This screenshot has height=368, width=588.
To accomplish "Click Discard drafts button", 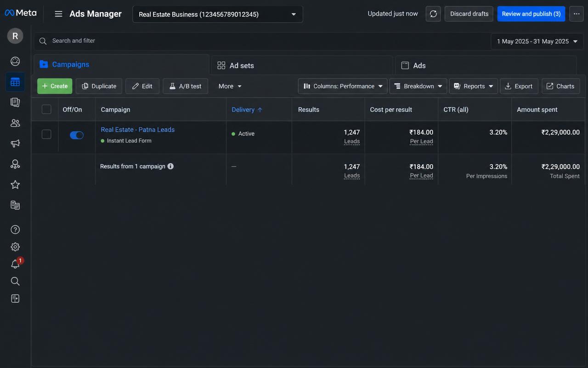I will pos(469,14).
